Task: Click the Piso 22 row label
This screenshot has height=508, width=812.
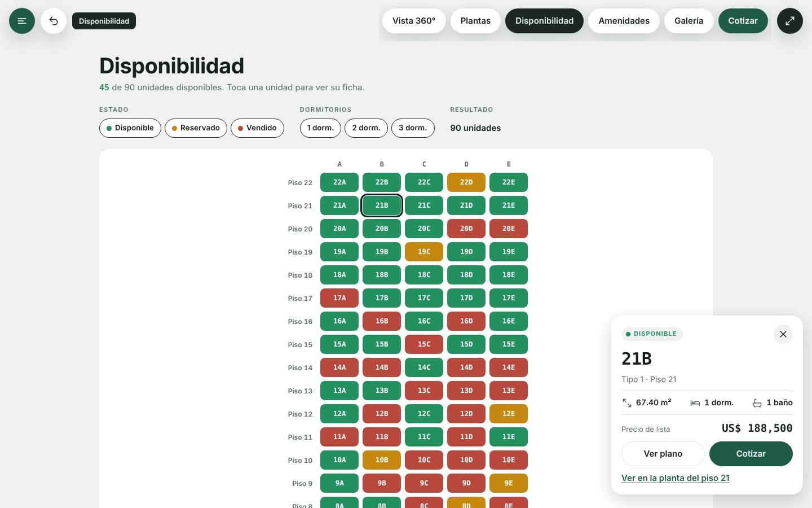Action: pyautogui.click(x=300, y=183)
